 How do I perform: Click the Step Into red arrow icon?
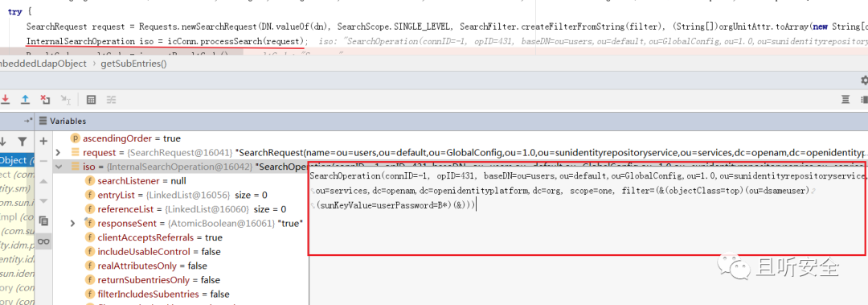pos(6,99)
